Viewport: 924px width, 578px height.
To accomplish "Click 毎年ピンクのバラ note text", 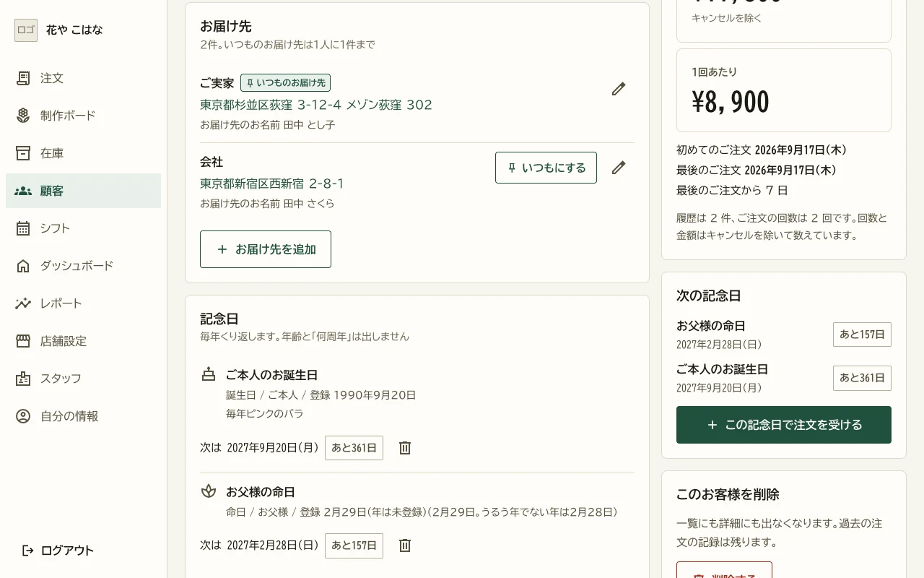I will pyautogui.click(x=264, y=414).
